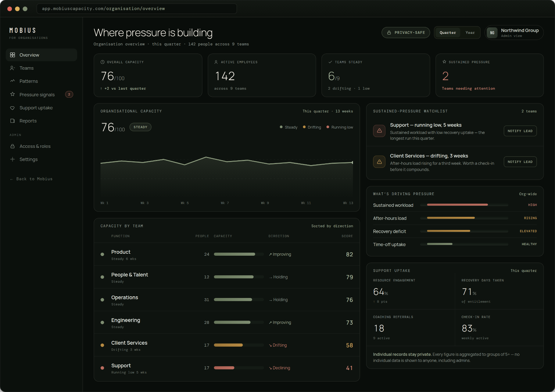Open the Northwind Group account switcher

[x=514, y=33]
